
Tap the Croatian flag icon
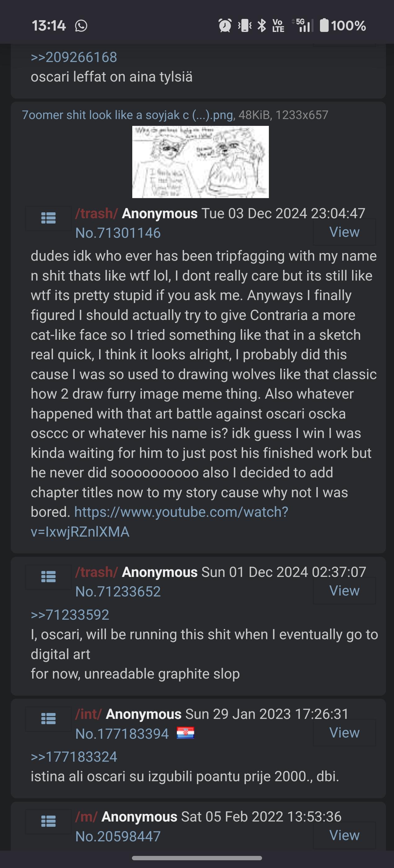186,733
